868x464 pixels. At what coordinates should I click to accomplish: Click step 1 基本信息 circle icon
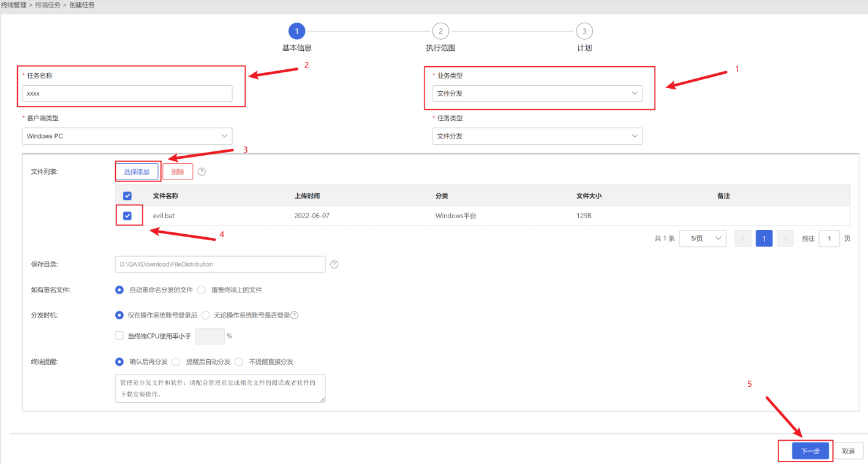pos(296,31)
